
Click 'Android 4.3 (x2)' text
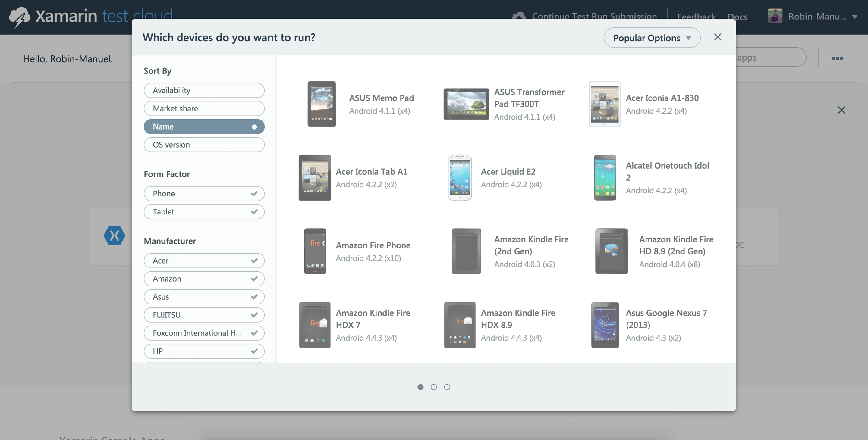click(653, 338)
